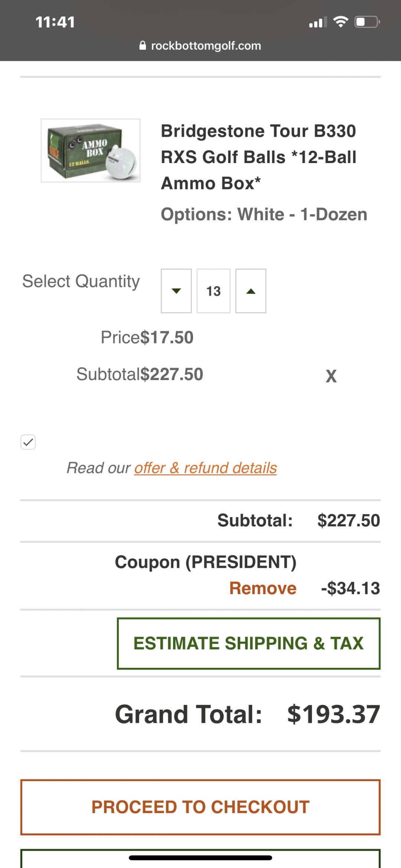
Task: Open the Bridgestone Tour B330 RXS product title
Action: (258, 157)
